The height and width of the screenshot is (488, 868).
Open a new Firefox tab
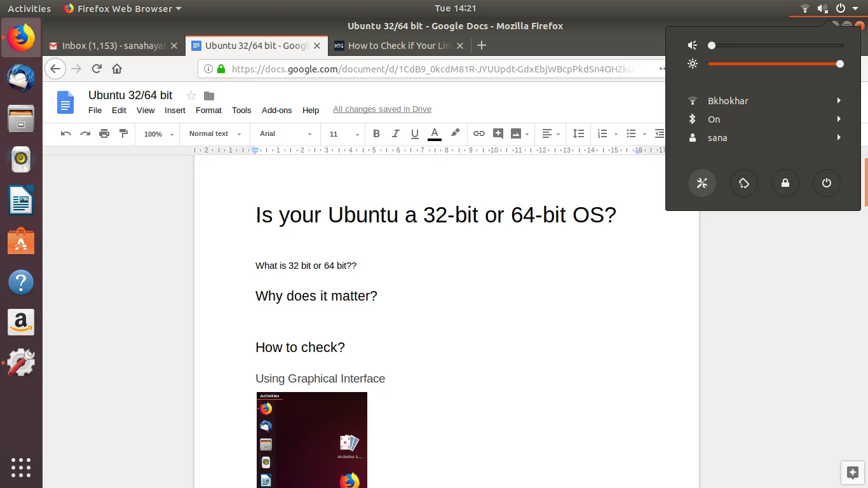coord(481,45)
